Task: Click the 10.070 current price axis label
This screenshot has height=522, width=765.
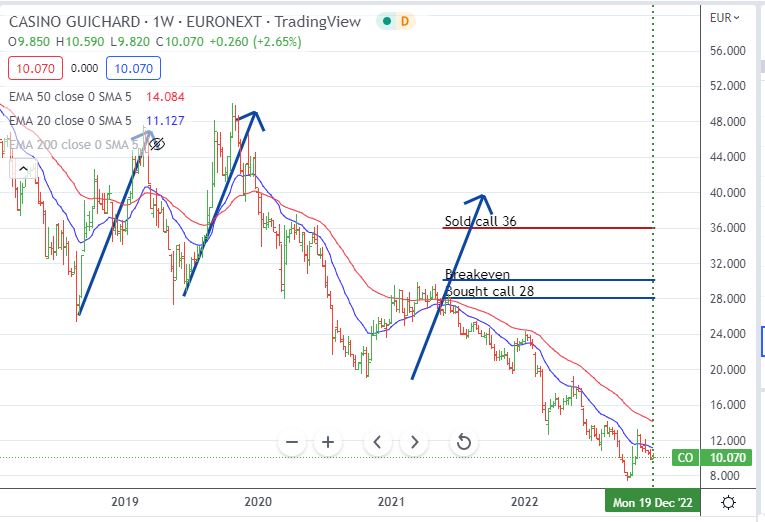Action: tap(727, 458)
